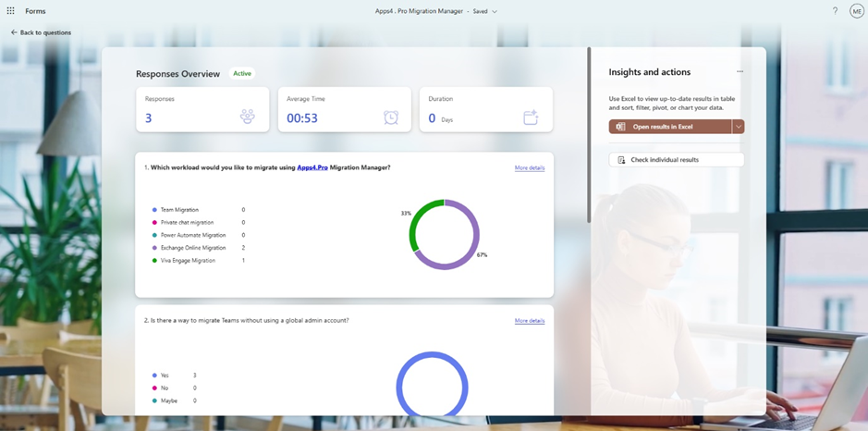Viewport: 868px width, 431px height.
Task: Go Back to questions
Action: pyautogui.click(x=41, y=32)
